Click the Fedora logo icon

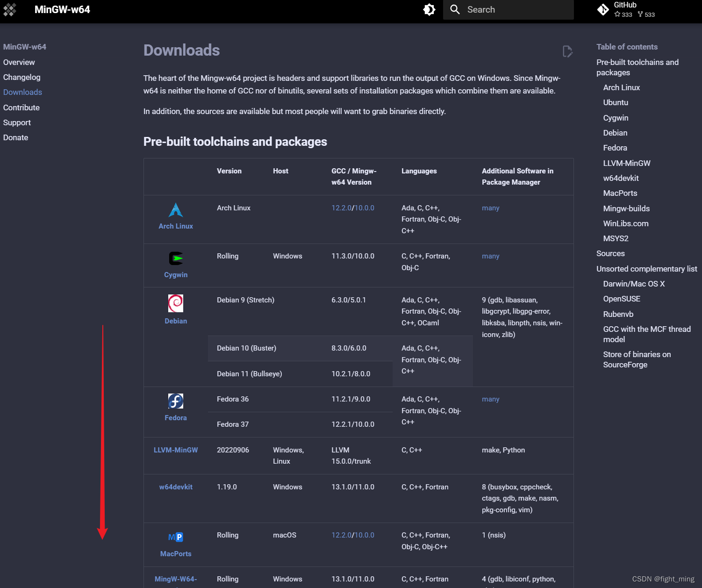[x=176, y=401]
